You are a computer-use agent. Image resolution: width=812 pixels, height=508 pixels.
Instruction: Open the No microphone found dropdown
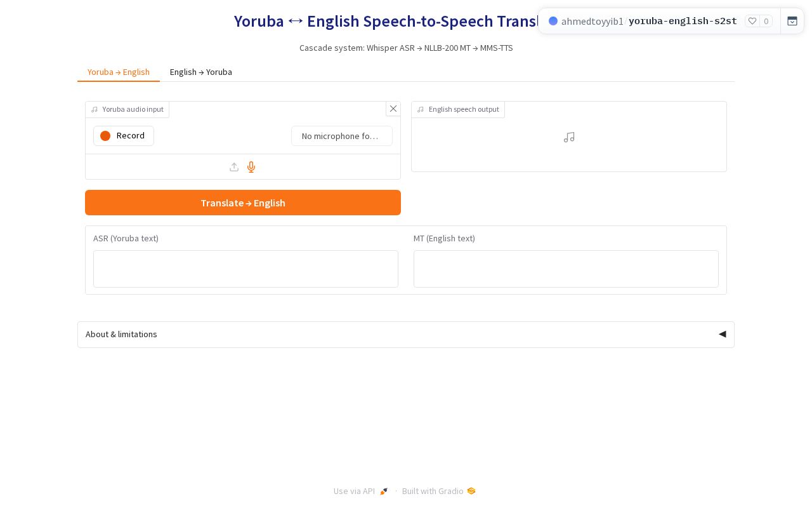tap(342, 136)
